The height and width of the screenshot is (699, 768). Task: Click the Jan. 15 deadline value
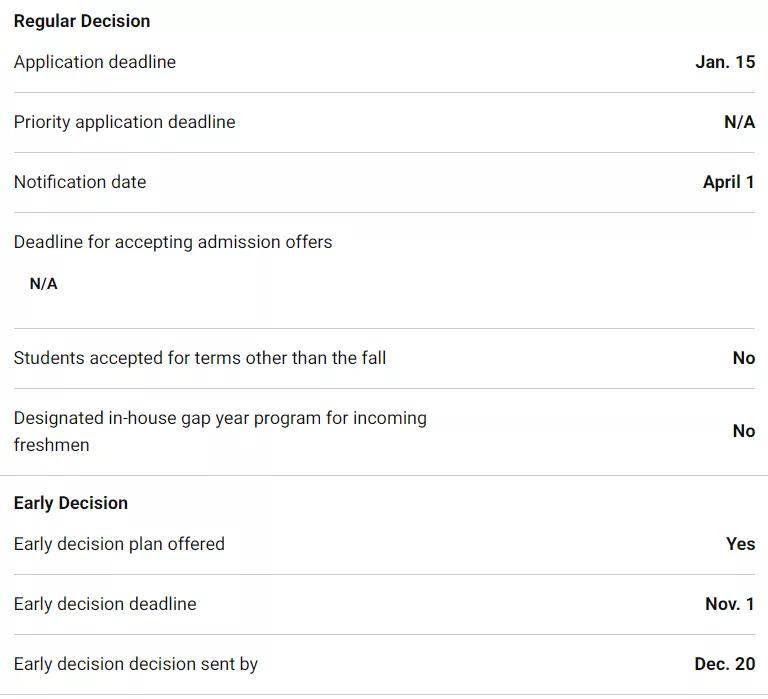click(x=725, y=62)
